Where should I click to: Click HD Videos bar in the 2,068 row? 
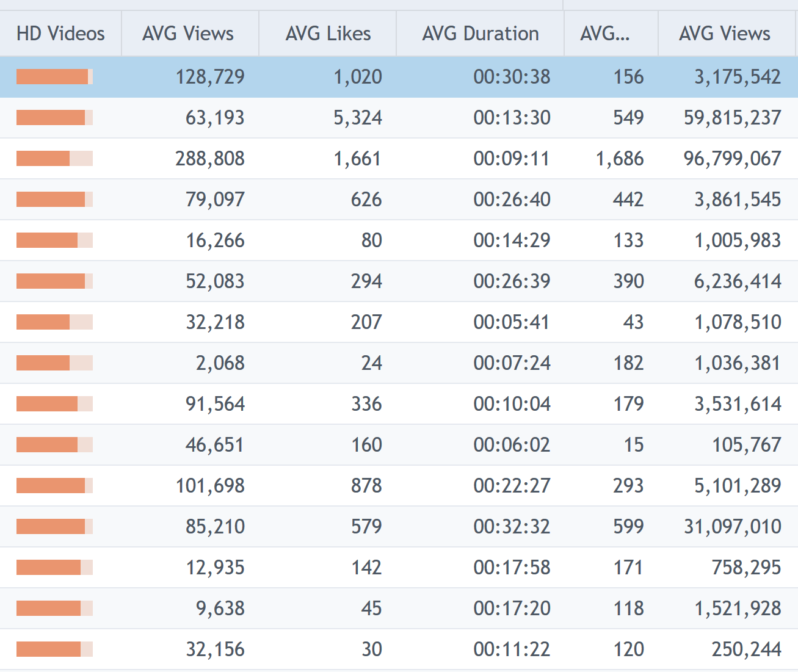pos(54,363)
